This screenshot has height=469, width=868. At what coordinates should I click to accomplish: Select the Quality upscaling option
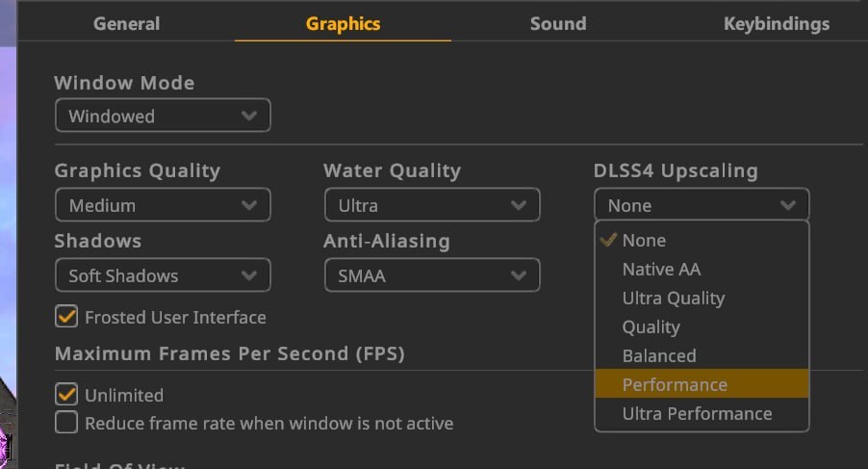point(702,326)
